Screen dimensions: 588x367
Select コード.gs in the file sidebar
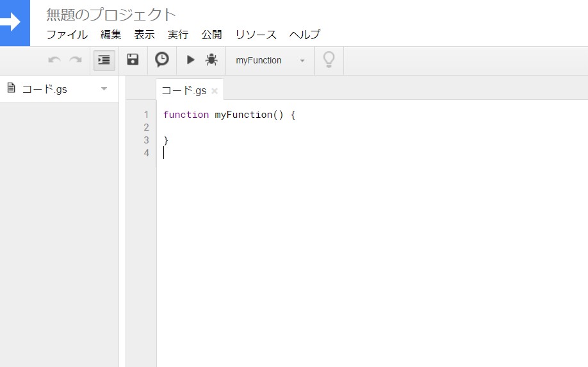(45, 89)
